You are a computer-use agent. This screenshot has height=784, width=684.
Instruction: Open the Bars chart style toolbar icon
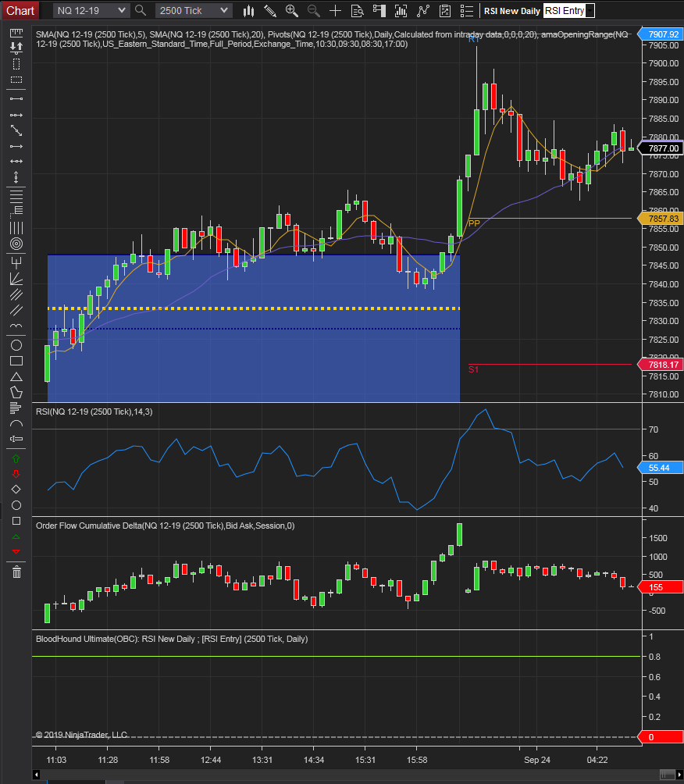click(248, 10)
